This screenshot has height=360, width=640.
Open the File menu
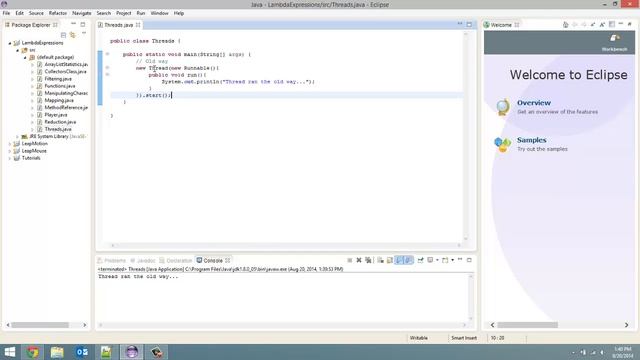6,13
